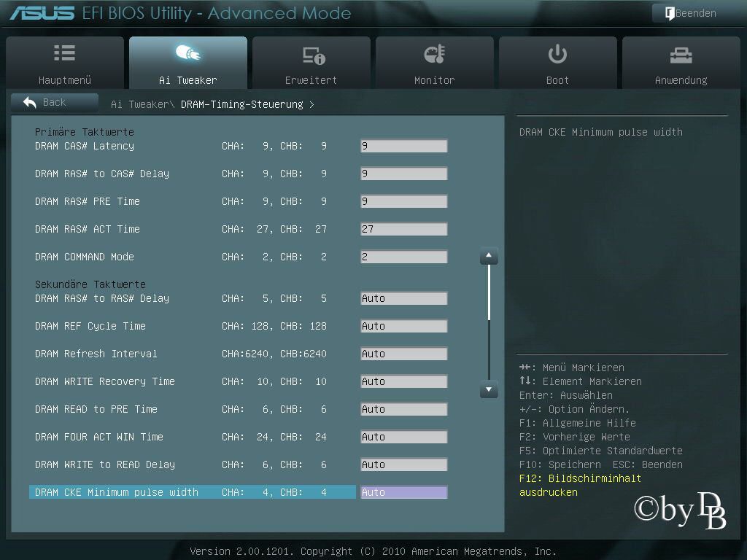Select DRAM COMMAND Mode value field
This screenshot has height=560, width=747.
[x=404, y=257]
